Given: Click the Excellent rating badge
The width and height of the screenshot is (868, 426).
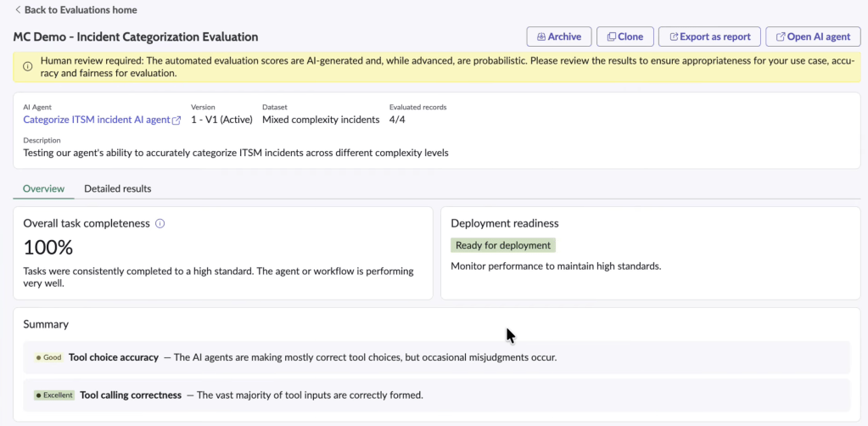Looking at the screenshot, I should (x=54, y=395).
